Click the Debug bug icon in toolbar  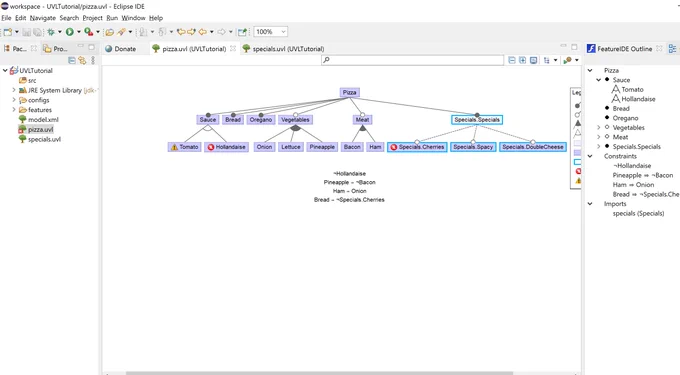[x=51, y=32]
